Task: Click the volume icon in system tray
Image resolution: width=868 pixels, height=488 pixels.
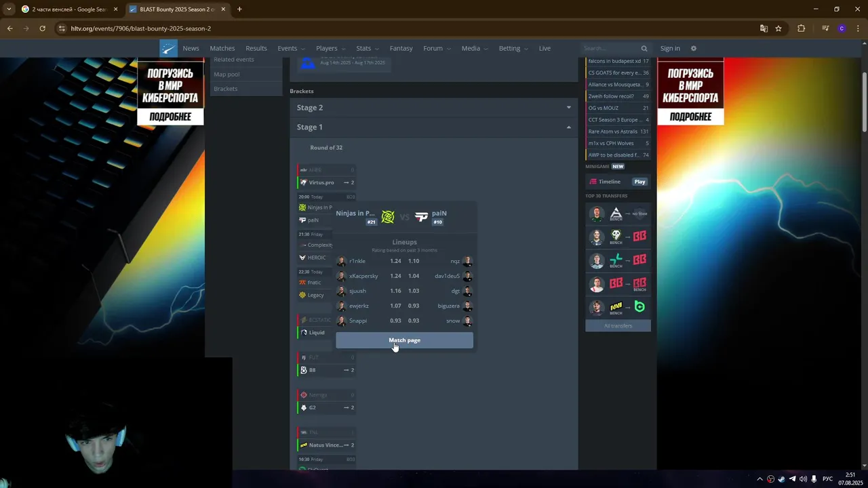Action: point(803,479)
